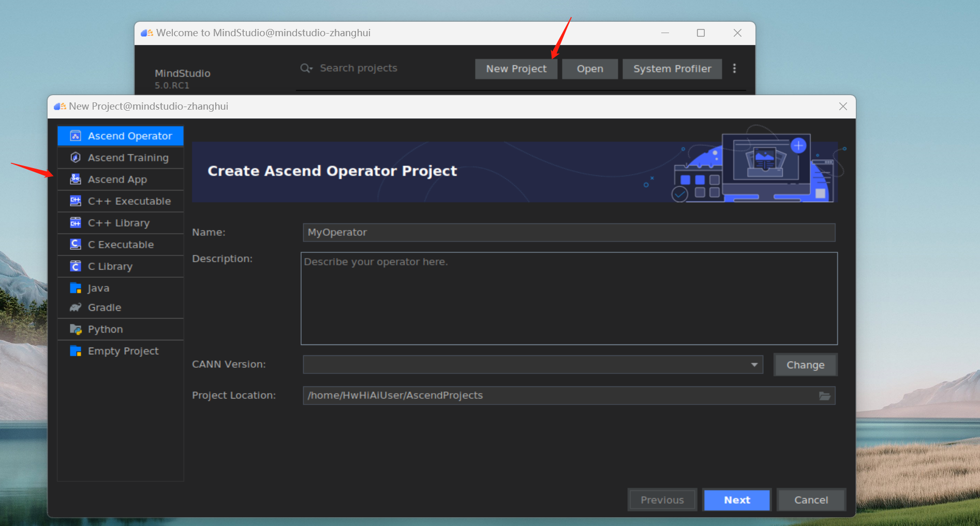Image resolution: width=980 pixels, height=526 pixels.
Task: Select Ascend Operator project type
Action: point(121,136)
